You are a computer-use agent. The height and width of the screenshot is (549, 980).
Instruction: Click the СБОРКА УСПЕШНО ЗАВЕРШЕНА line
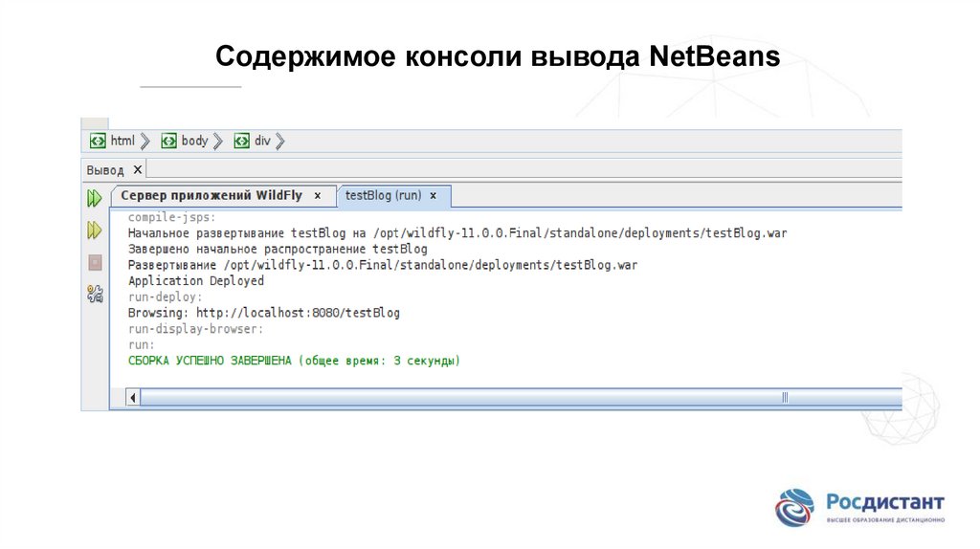tap(294, 361)
